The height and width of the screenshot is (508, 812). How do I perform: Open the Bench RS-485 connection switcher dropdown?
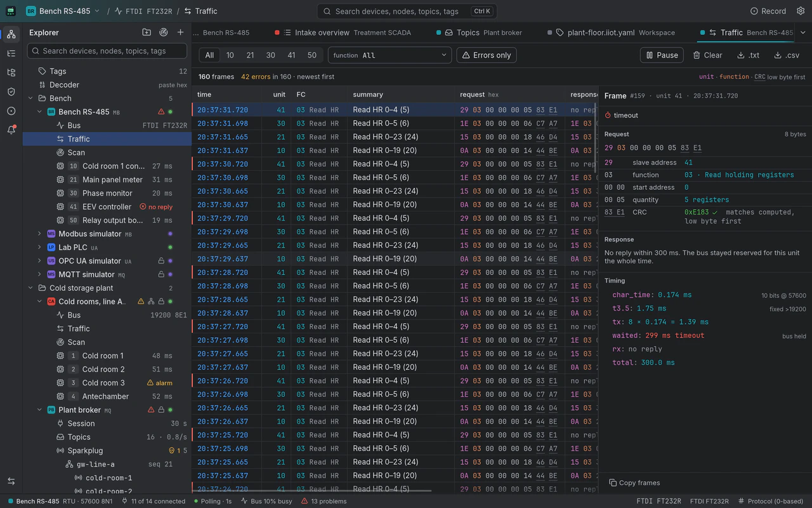[x=63, y=11]
